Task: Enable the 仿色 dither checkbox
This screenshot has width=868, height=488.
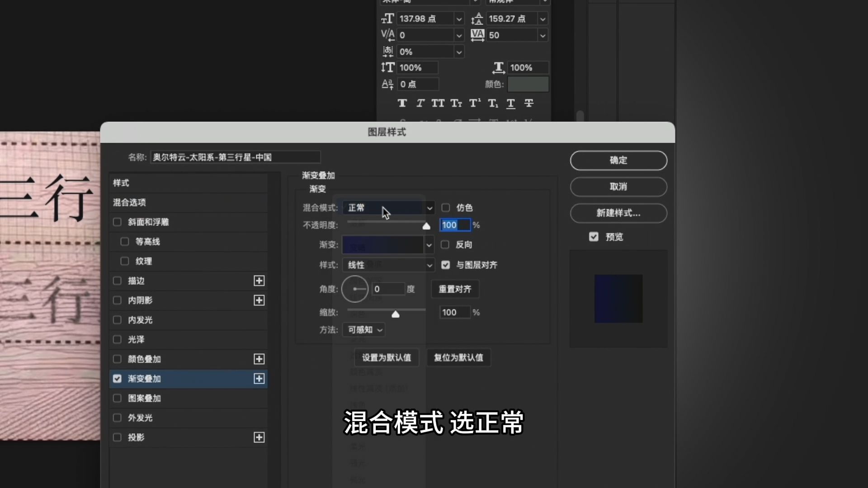Action: 446,207
